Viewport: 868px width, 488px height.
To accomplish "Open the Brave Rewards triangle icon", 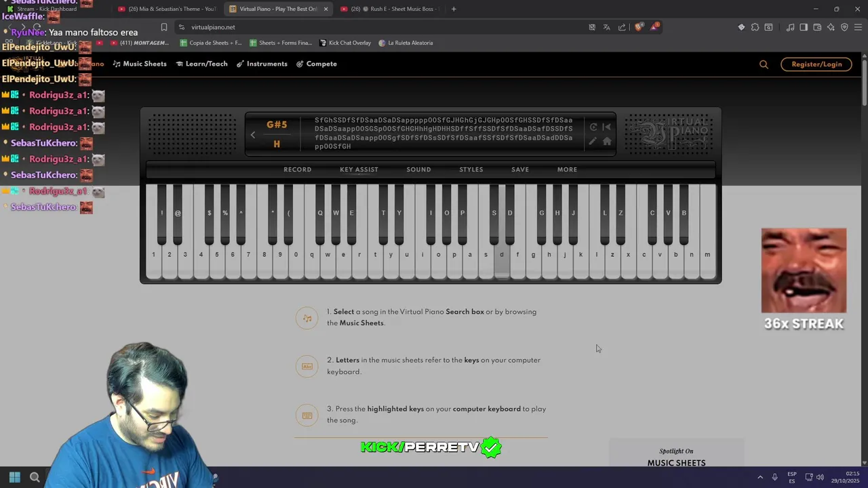I will coord(654,27).
